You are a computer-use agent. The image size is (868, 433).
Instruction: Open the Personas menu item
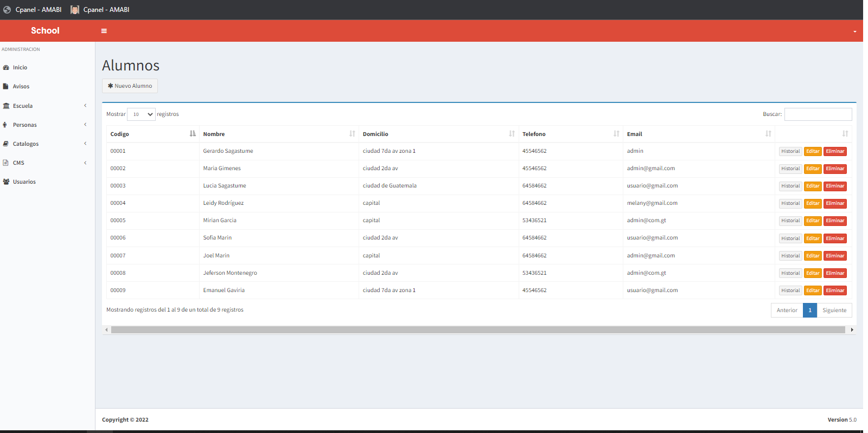point(47,125)
